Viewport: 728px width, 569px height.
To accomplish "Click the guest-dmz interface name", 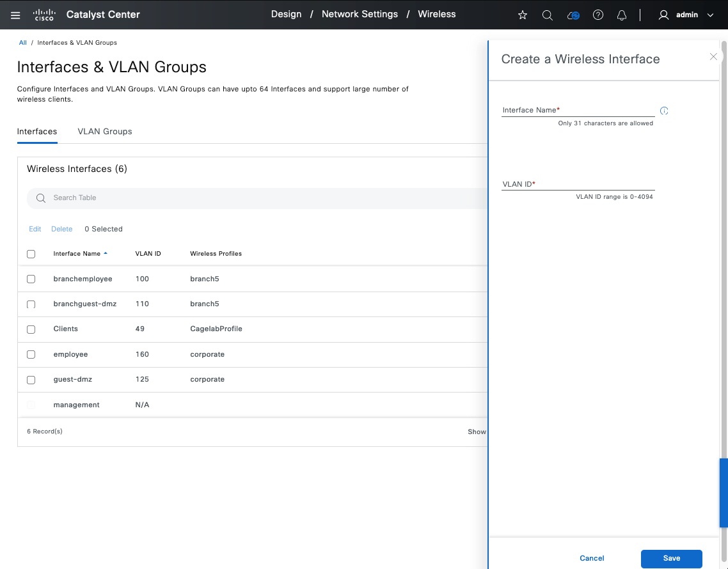I will [73, 379].
